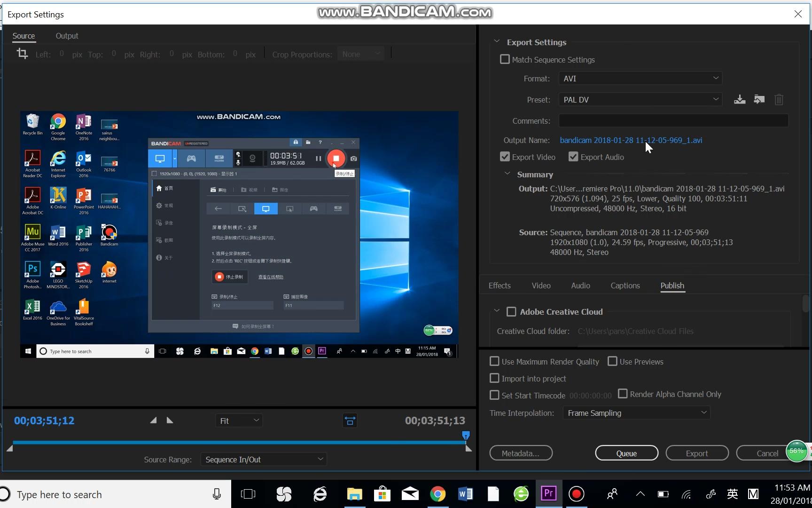Open the Audio tab
Image resolution: width=812 pixels, height=508 pixels.
point(581,286)
